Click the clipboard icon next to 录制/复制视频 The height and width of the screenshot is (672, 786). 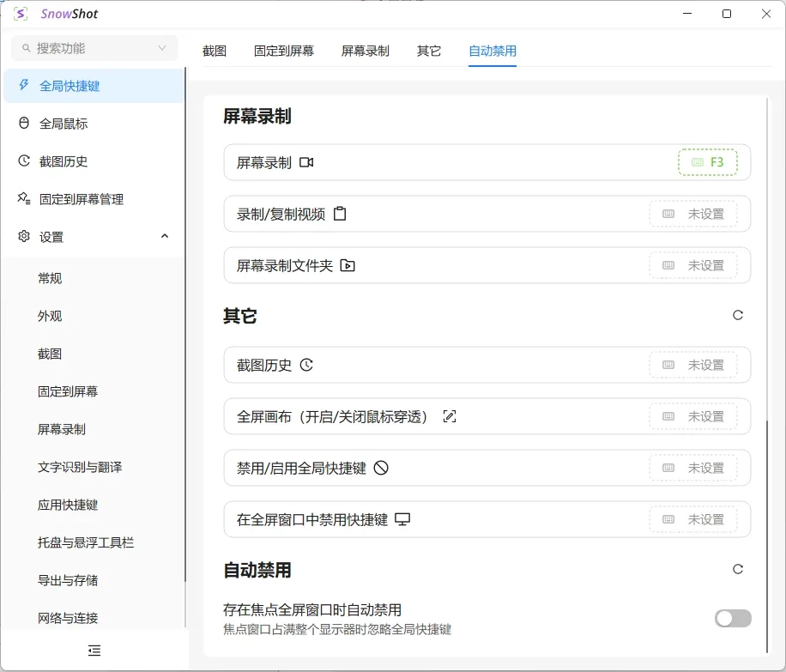[x=340, y=214]
